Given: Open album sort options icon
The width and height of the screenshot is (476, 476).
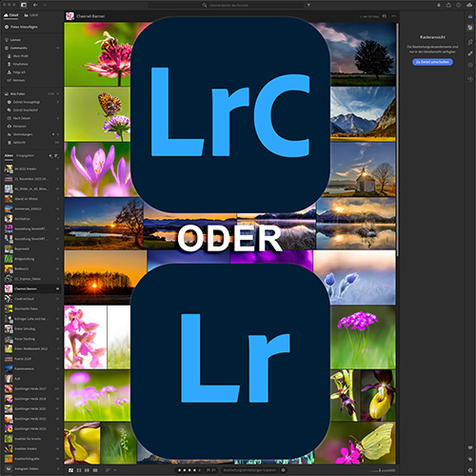Looking at the screenshot, I should click(x=56, y=156).
